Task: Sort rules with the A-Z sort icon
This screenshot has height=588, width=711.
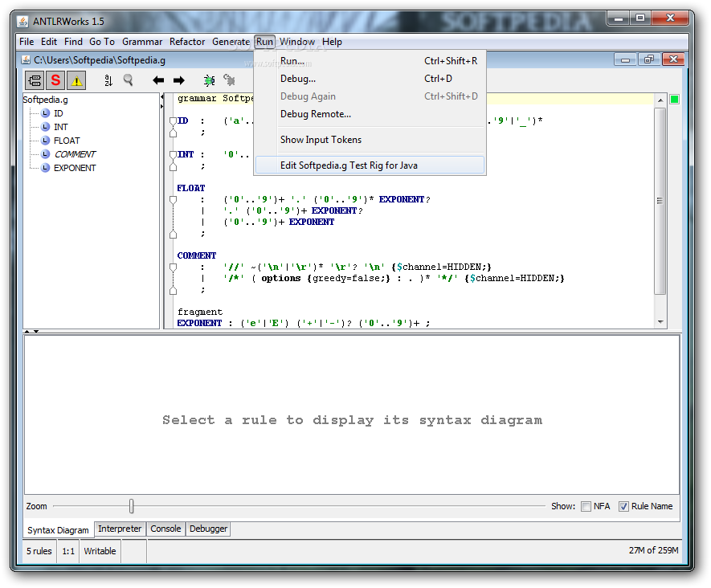Action: (108, 80)
